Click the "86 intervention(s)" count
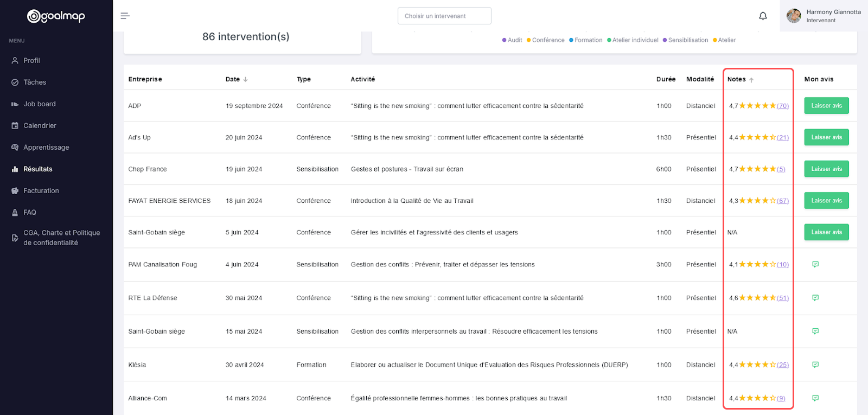The image size is (868, 415). pyautogui.click(x=246, y=36)
